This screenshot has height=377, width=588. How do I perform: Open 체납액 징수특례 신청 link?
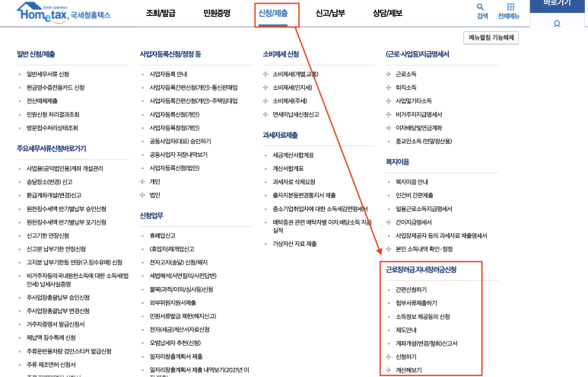point(51,337)
